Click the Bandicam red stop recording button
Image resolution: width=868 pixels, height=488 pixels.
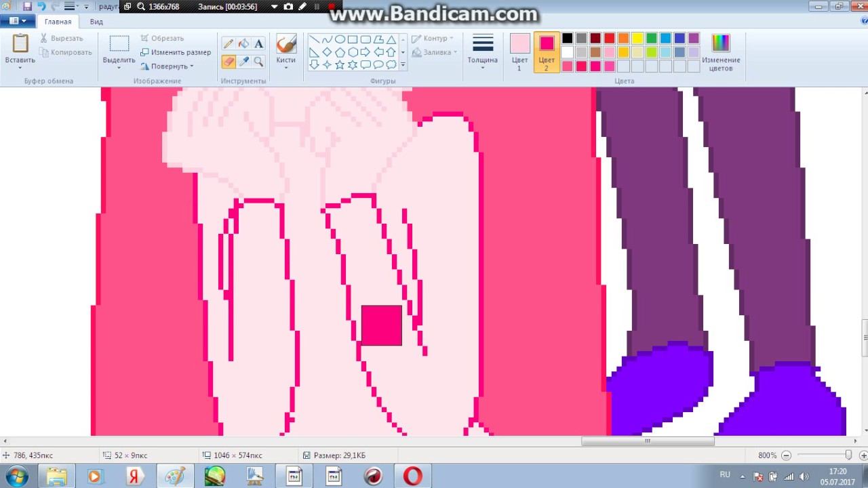click(332, 6)
